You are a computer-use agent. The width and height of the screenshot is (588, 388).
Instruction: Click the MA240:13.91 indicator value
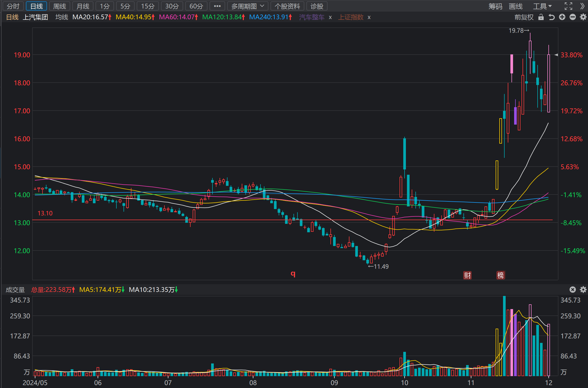click(x=271, y=17)
